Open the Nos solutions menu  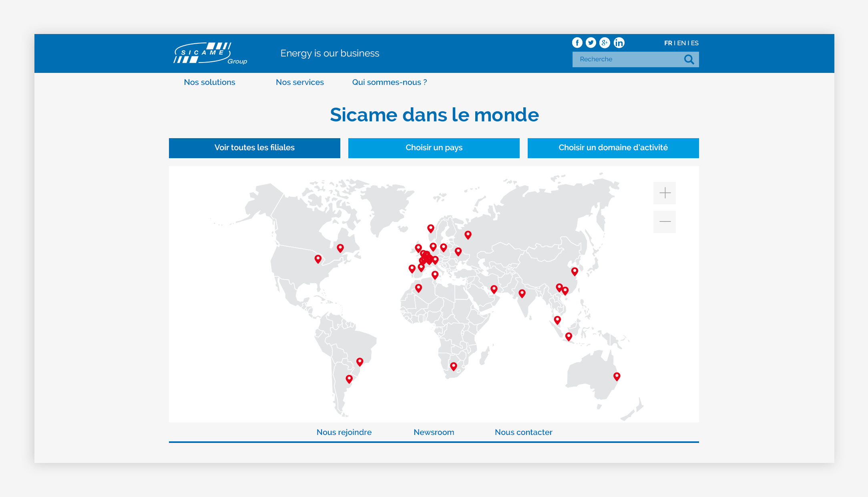[x=209, y=82]
